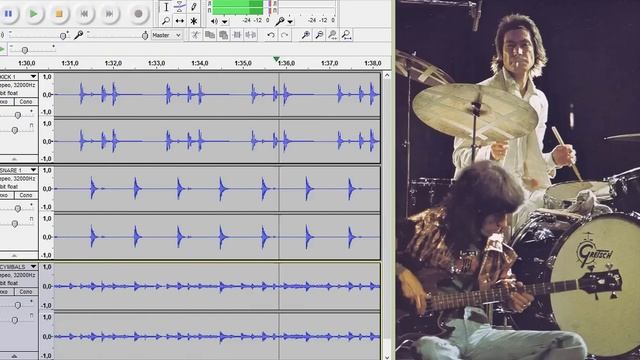Select the Draw (pencil) tool
This screenshot has width=640, height=360.
pyautogui.click(x=193, y=7)
